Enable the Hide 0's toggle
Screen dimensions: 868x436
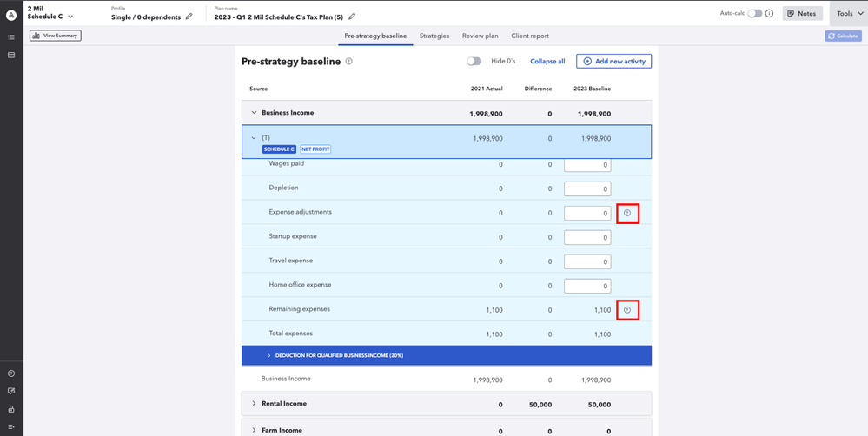coord(474,62)
